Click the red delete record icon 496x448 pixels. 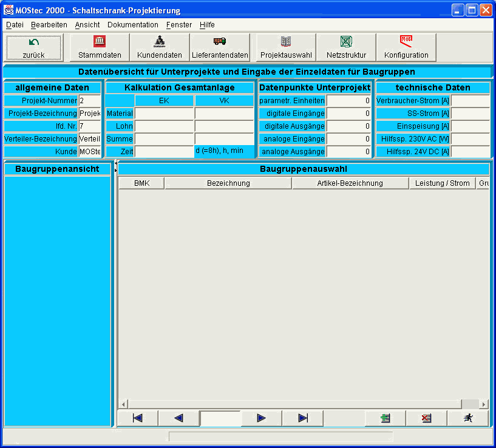point(426,418)
